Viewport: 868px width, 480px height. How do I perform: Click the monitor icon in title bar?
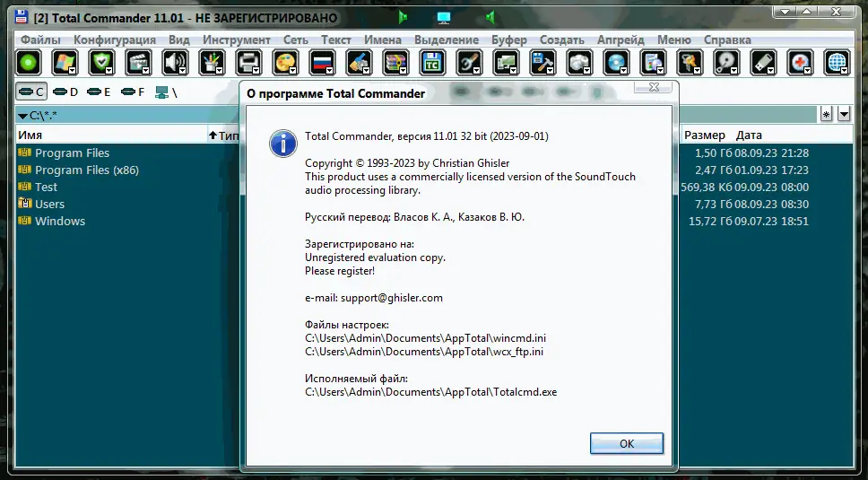(x=443, y=18)
